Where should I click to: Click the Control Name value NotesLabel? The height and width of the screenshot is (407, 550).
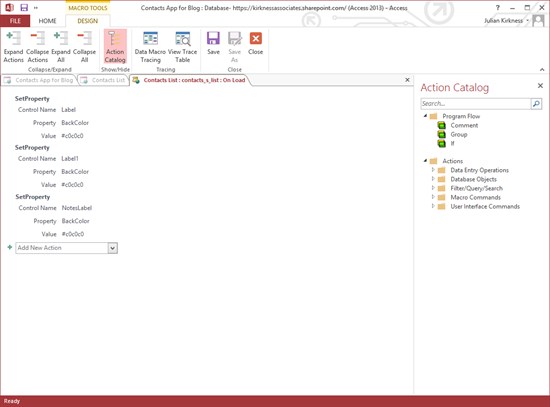77,208
